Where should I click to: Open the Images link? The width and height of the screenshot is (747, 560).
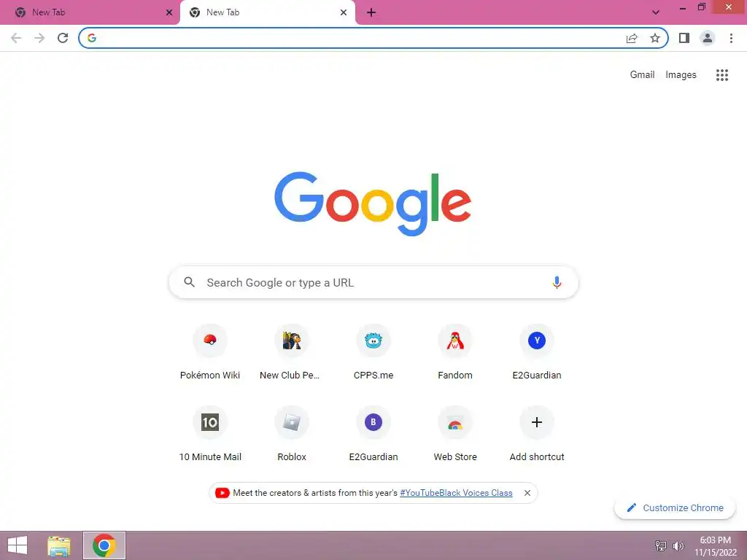pos(681,75)
